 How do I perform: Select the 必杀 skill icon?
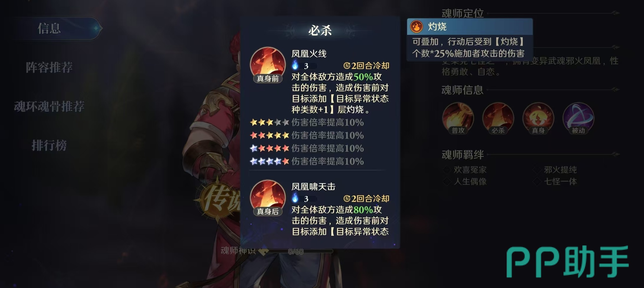coord(498,118)
